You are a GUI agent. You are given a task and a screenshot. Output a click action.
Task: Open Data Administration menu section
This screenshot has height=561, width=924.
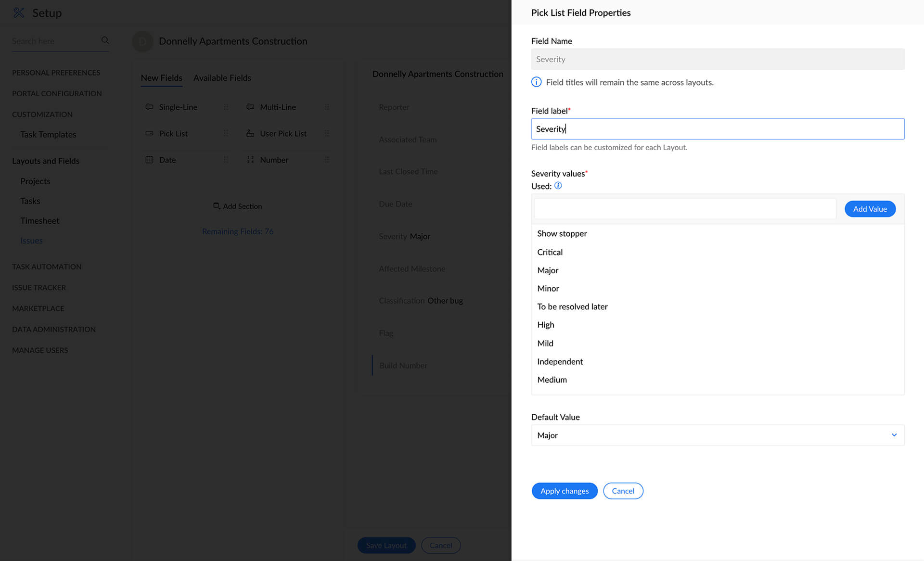pos(54,330)
